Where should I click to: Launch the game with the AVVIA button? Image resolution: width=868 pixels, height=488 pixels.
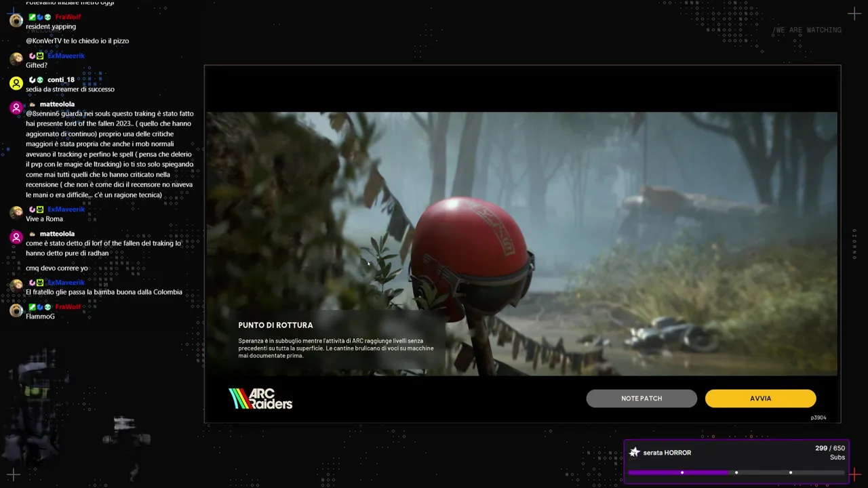(760, 399)
